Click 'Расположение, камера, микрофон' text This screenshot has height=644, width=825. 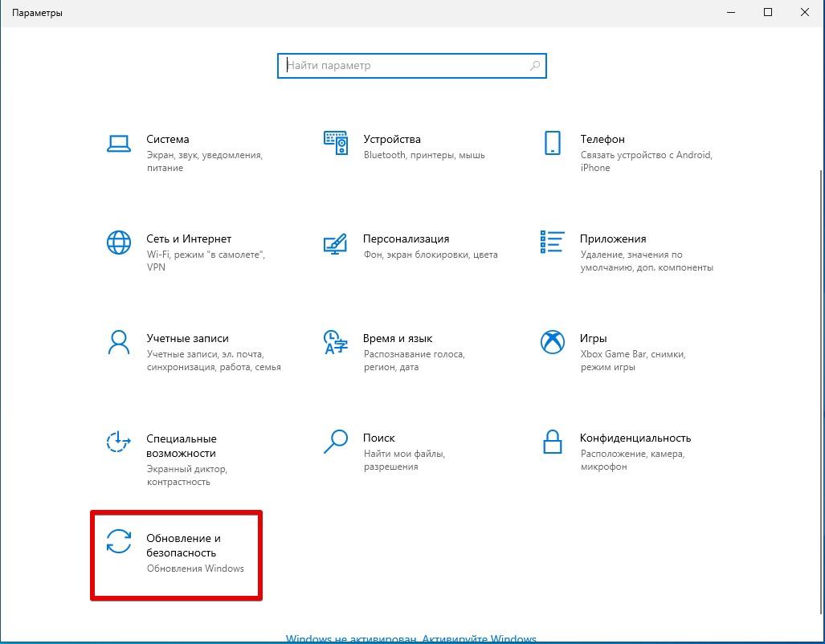pos(632,460)
